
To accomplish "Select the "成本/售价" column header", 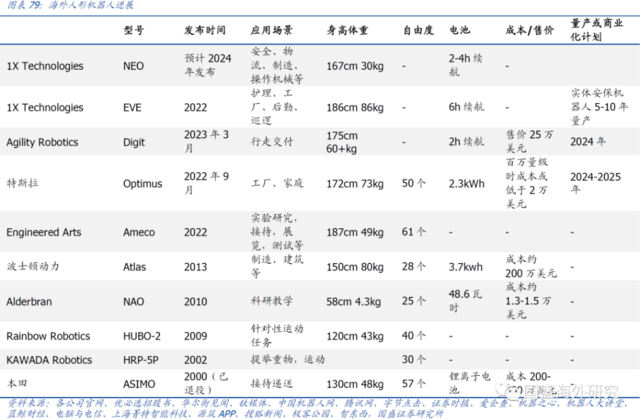I will pos(529,30).
